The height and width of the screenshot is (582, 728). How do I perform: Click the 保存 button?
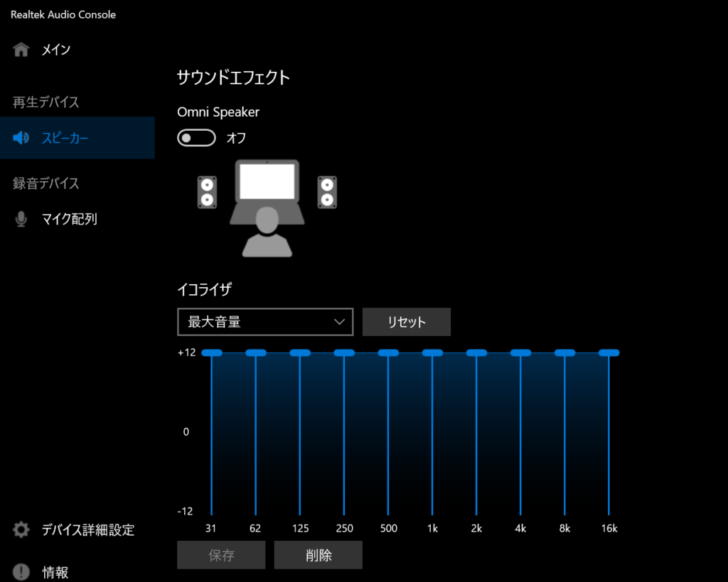pos(221,554)
